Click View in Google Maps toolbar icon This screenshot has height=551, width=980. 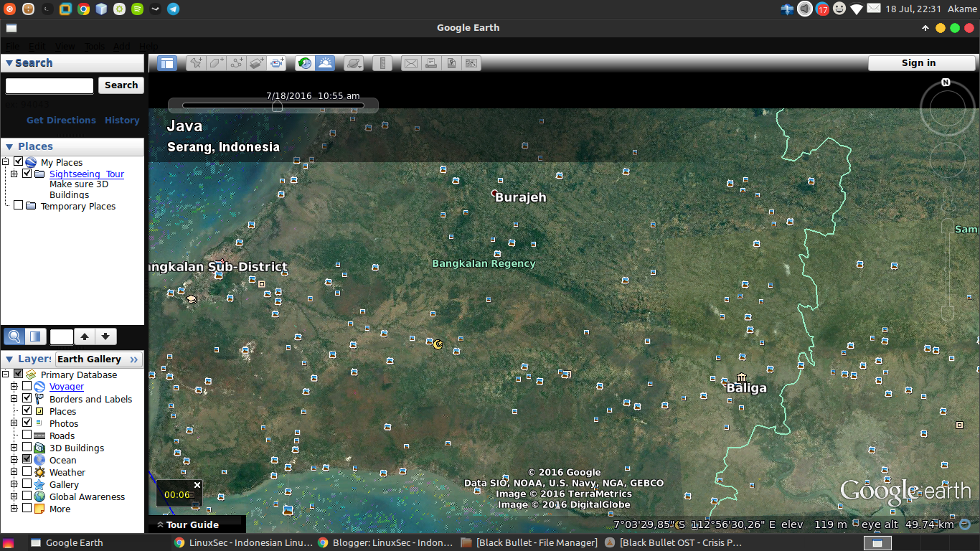pyautogui.click(x=471, y=63)
